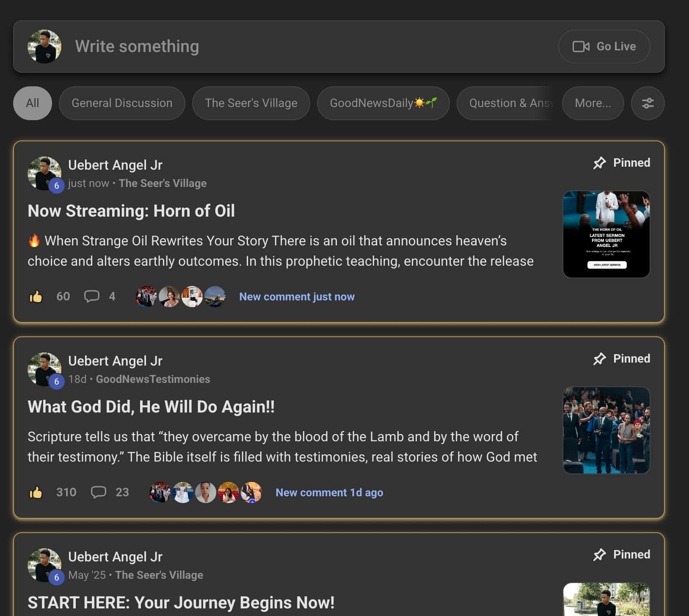The height and width of the screenshot is (616, 689).
Task: View last commenter avatar on Horn of Oil post
Action: click(215, 297)
